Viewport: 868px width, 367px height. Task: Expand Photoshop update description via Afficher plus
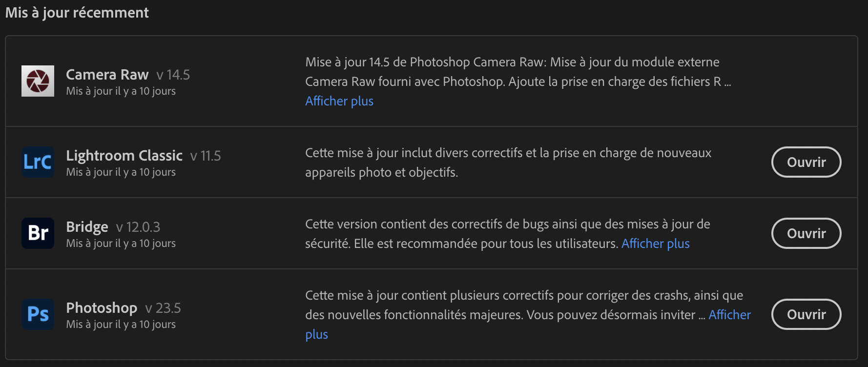729,315
